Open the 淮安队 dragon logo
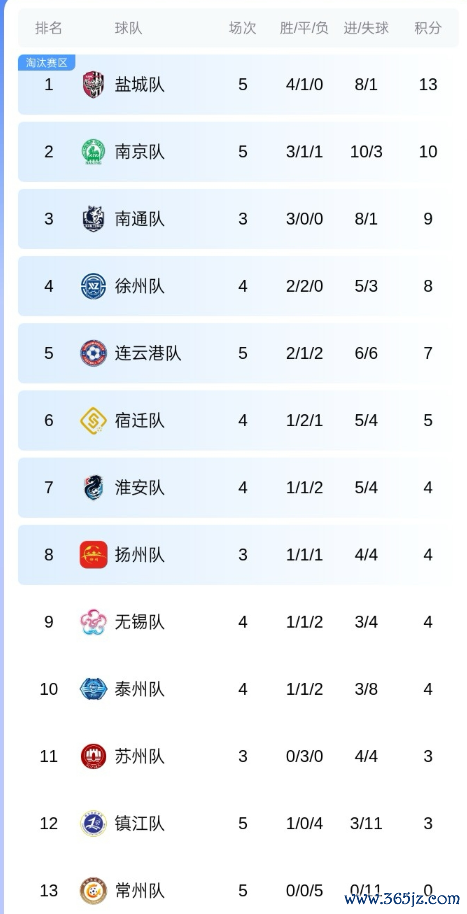This screenshot has width=467, height=914. pyautogui.click(x=93, y=487)
